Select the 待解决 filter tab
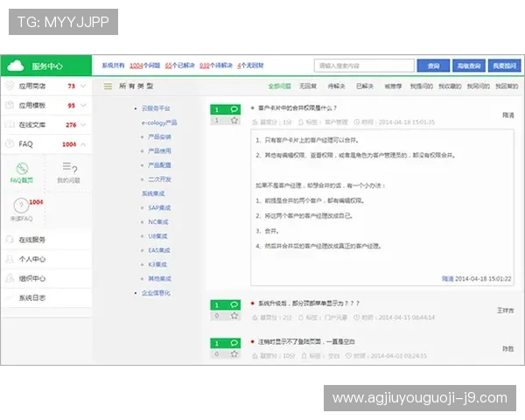The width and height of the screenshot is (525, 420). point(336,87)
